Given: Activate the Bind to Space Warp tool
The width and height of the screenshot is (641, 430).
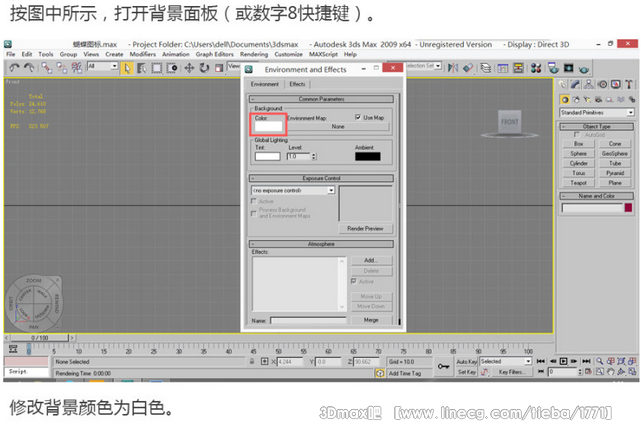Looking at the screenshot, I should [x=76, y=68].
